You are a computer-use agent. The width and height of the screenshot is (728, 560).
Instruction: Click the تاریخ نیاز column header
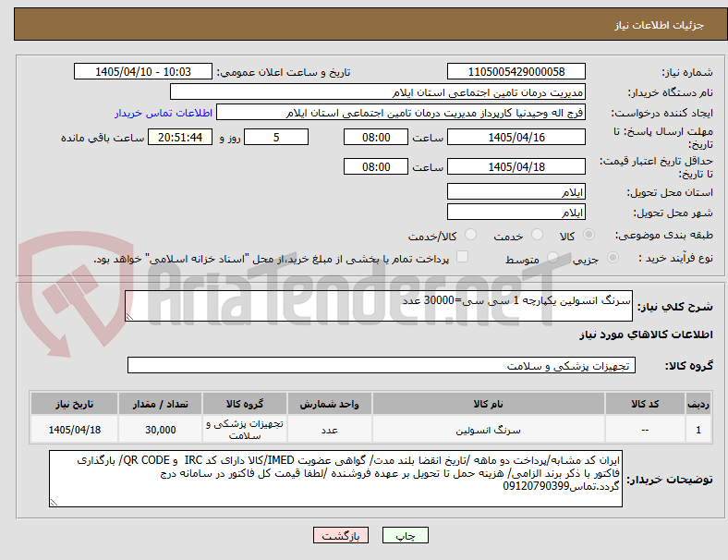74,404
